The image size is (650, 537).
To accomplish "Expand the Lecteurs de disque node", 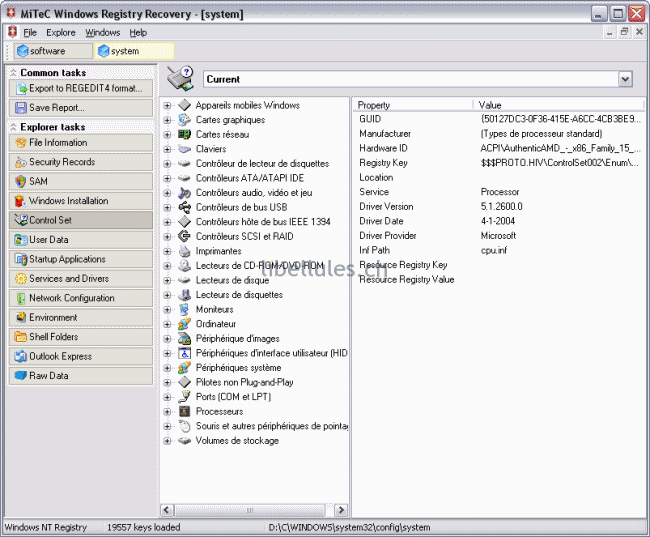I will pos(167,280).
